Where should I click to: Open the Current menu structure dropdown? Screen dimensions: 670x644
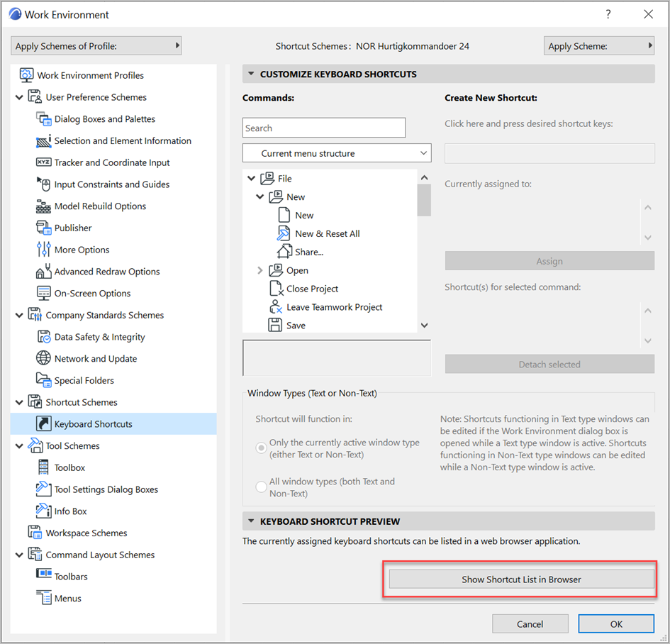coord(337,153)
